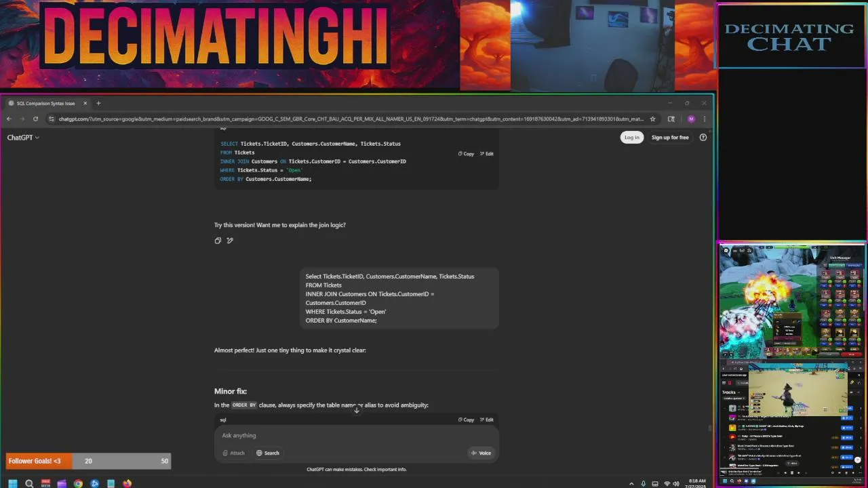The height and width of the screenshot is (488, 868).
Task: Open Chrome from the taskbar
Action: [x=78, y=483]
